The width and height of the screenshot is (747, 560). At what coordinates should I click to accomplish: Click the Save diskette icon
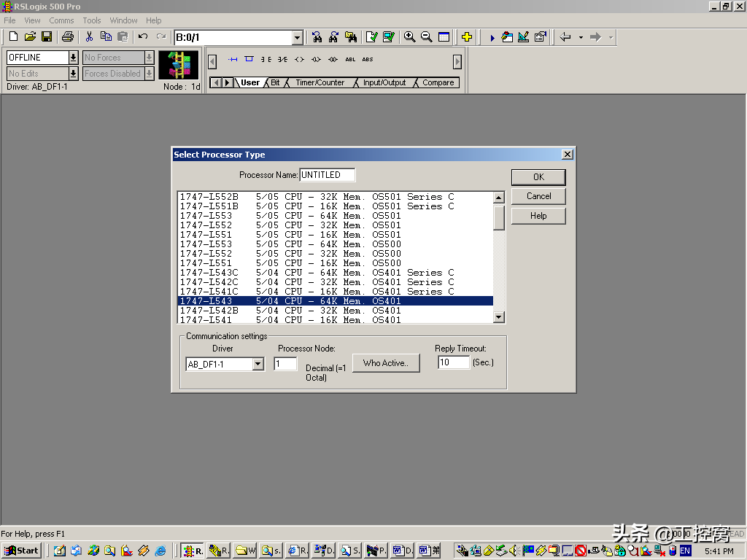(47, 37)
